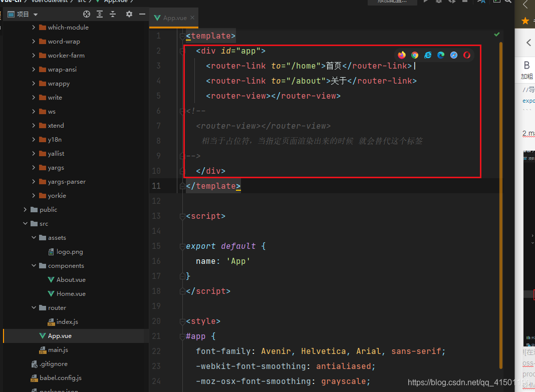The image size is (535, 392).
Task: Fold the #app CSS rule
Action: 182,336
